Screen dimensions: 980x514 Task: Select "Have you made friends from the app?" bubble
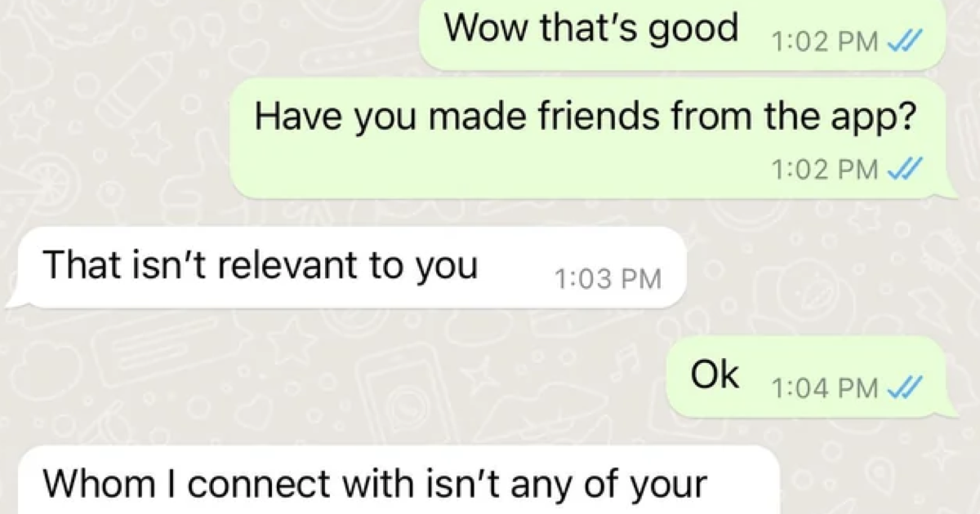pyautogui.click(x=595, y=138)
